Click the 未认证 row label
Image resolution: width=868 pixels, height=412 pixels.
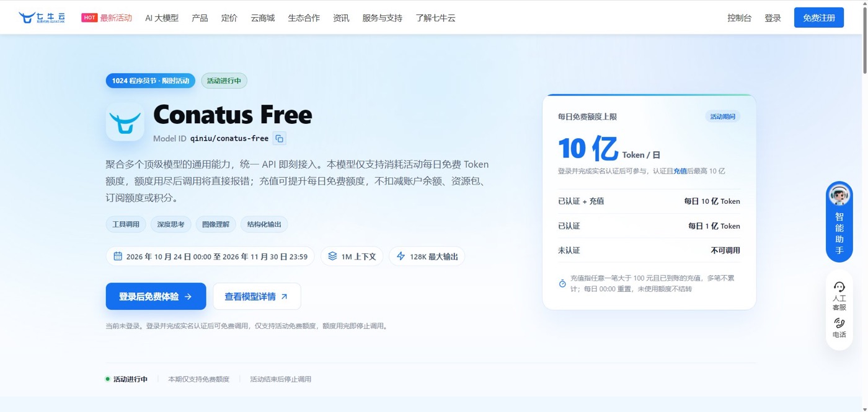[569, 250]
